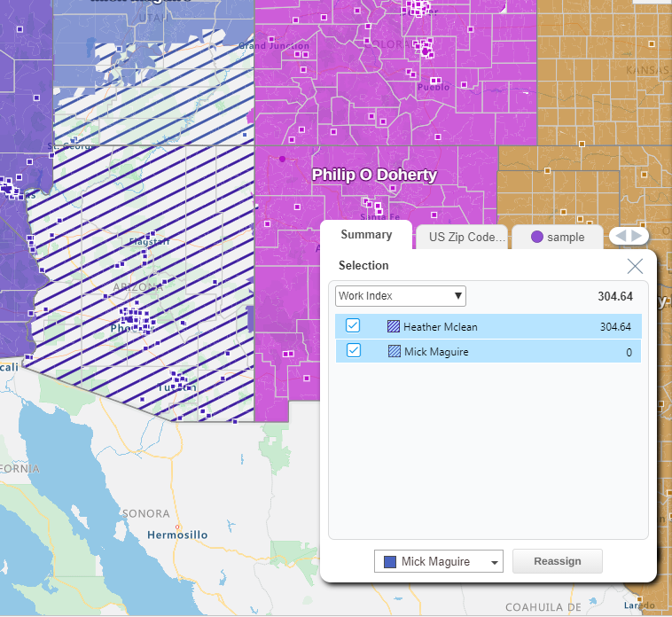Viewport: 672px width, 617px height.
Task: Click the Work Index total 304.64
Action: [615, 296]
